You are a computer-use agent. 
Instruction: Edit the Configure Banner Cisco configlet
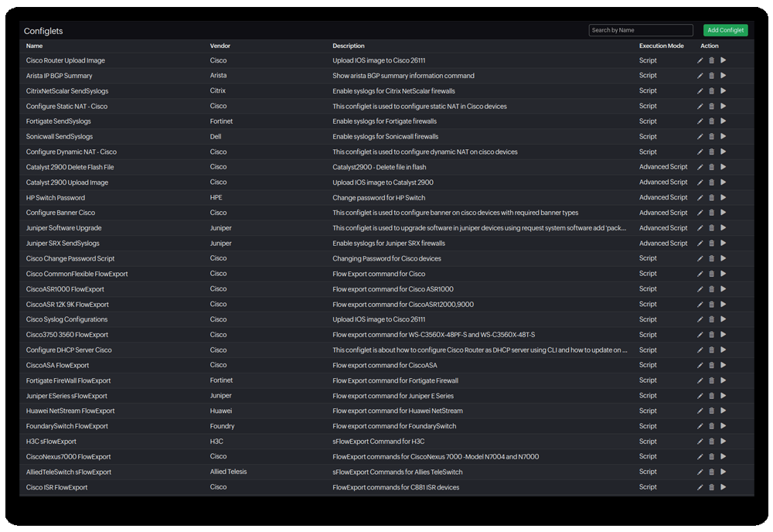coord(700,213)
